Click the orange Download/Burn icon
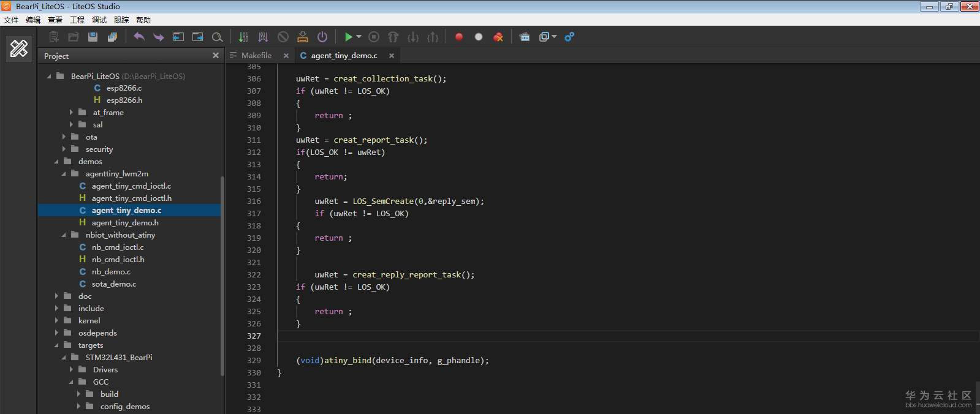The width and height of the screenshot is (980, 414). point(303,37)
